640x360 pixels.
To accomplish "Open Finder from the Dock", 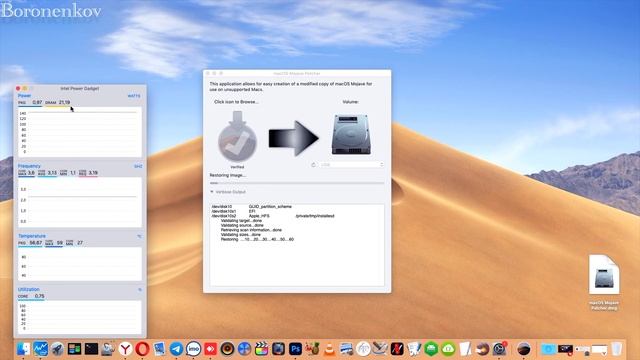I will coord(23,349).
